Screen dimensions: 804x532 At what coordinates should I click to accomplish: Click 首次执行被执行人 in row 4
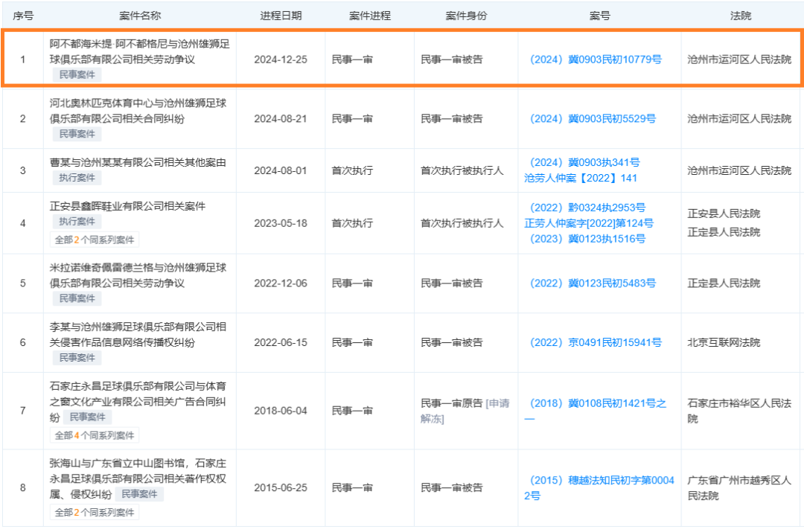tap(462, 223)
